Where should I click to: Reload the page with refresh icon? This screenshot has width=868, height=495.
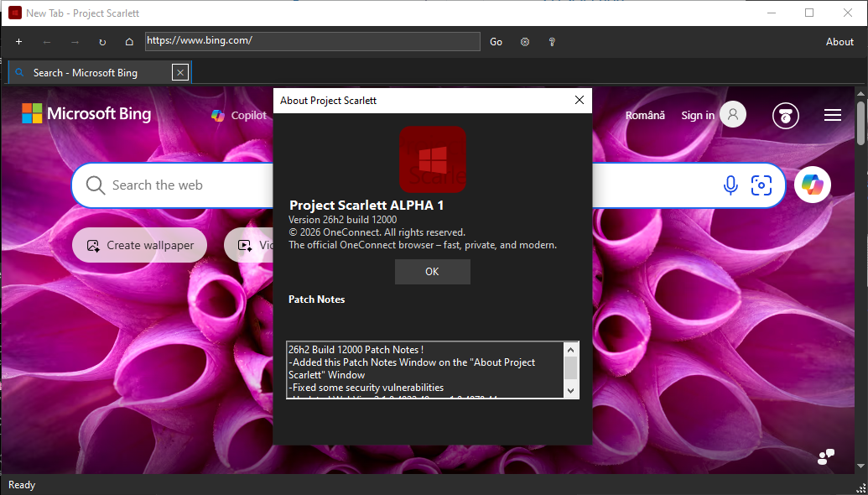(102, 42)
